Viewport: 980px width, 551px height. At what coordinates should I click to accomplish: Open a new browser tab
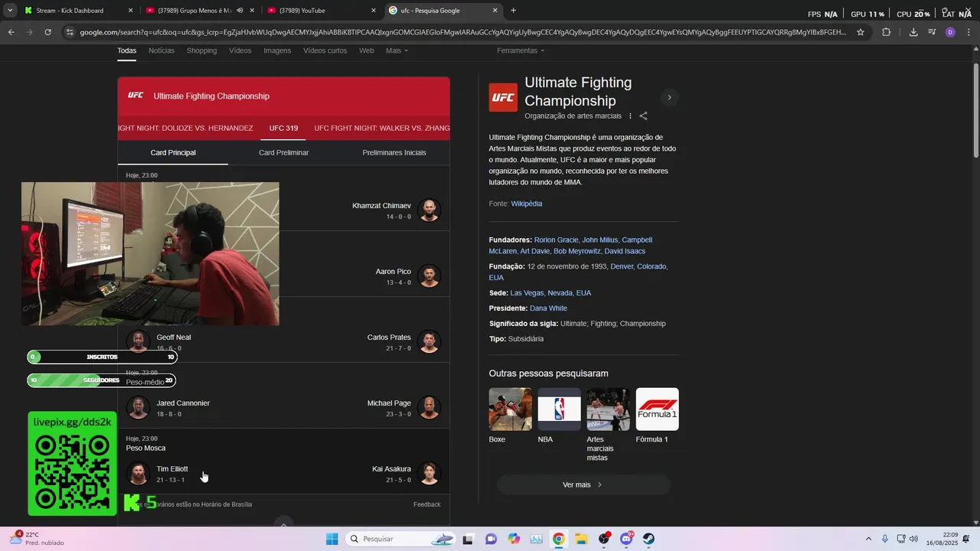click(x=513, y=11)
